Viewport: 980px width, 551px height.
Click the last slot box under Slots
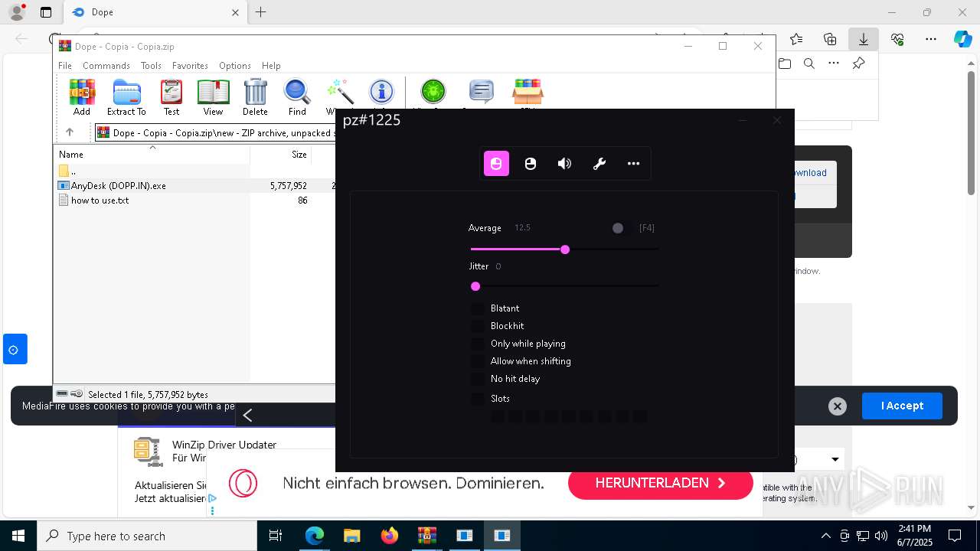(x=640, y=416)
